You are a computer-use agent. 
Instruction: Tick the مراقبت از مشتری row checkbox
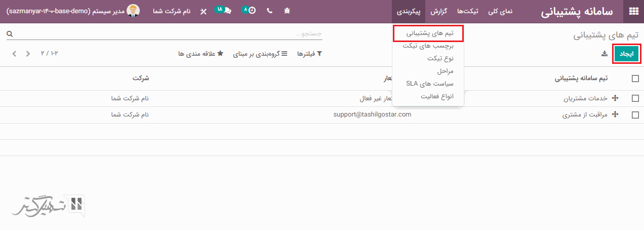(x=635, y=115)
